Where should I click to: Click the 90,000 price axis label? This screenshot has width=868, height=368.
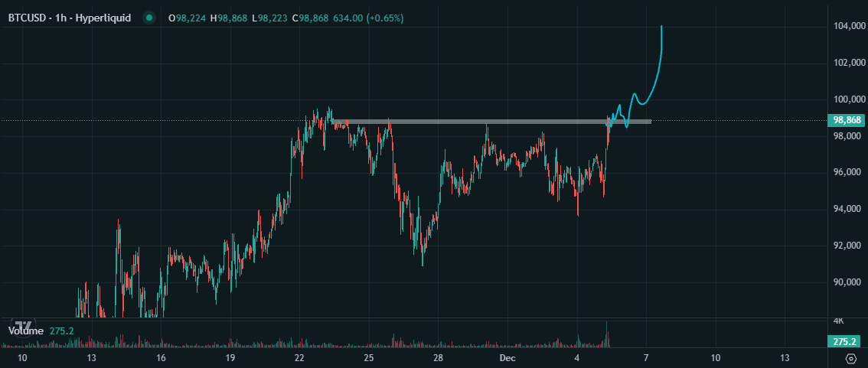848,283
